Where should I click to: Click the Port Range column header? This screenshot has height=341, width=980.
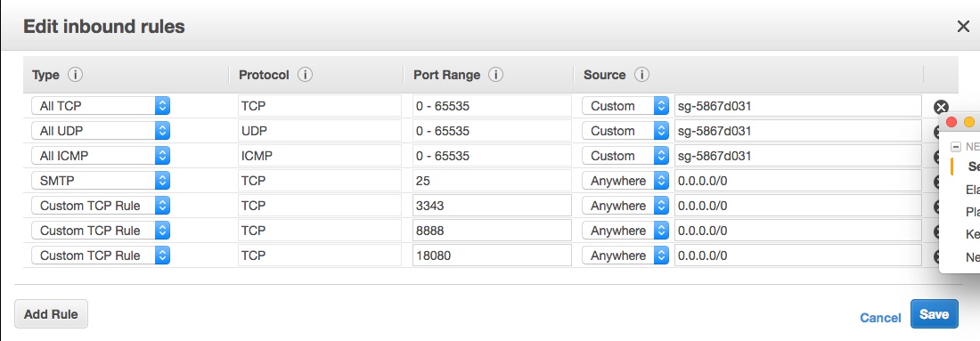(447, 75)
